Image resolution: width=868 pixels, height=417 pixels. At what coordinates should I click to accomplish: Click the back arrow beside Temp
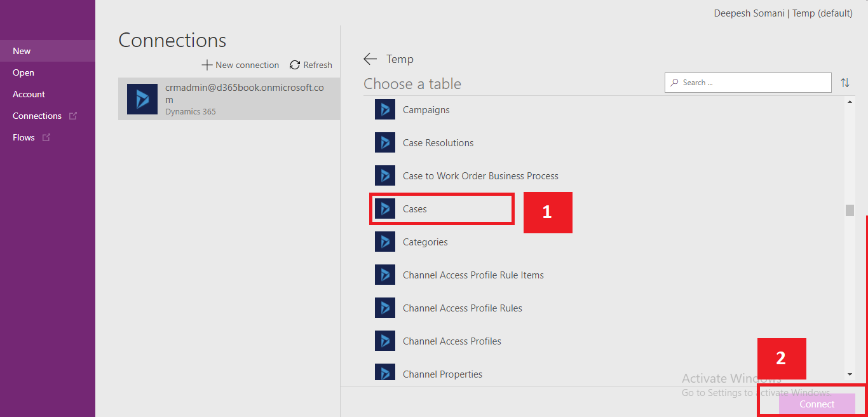(370, 59)
